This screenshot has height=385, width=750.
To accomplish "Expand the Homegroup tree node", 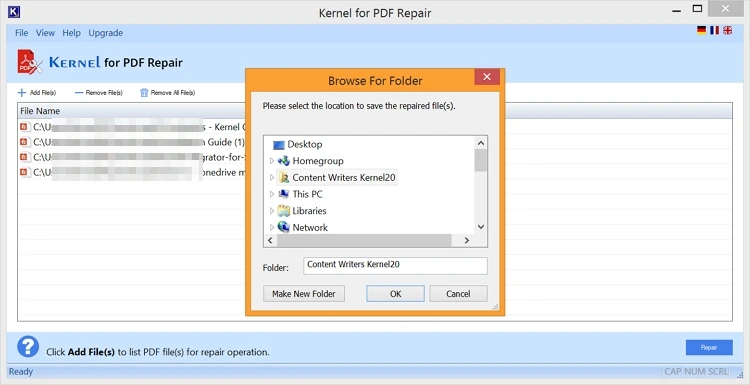I will click(x=272, y=161).
